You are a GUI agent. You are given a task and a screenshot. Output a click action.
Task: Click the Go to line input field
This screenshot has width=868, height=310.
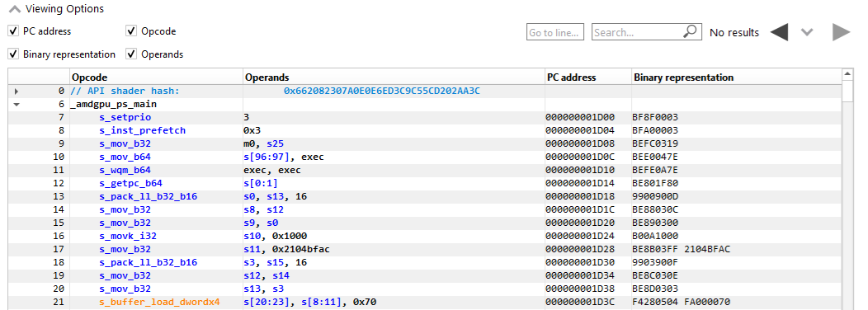coord(555,32)
